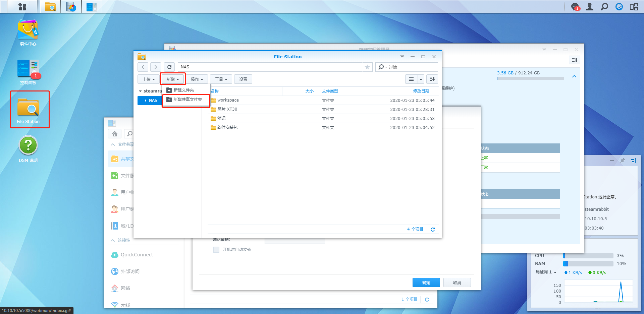Open the Upload dropdown in File Station

[149, 79]
